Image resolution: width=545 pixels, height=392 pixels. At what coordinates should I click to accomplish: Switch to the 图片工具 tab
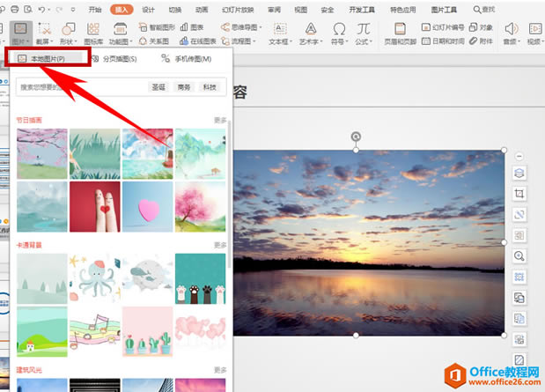[444, 10]
